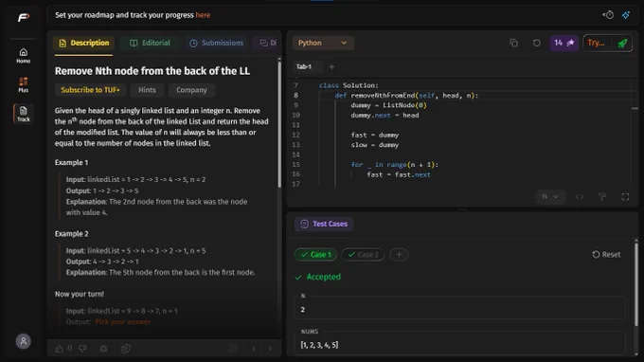Click the 'for _ in range(n + 1):' line
Screen dimensions: 644x362
(395, 164)
